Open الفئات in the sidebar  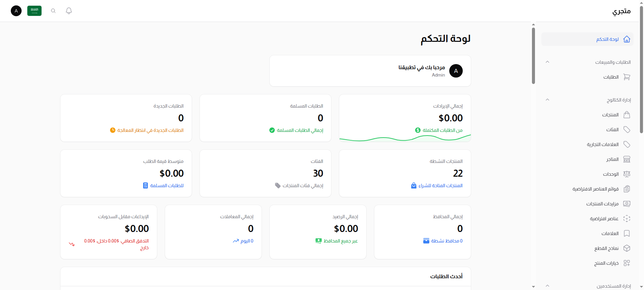[x=612, y=129]
